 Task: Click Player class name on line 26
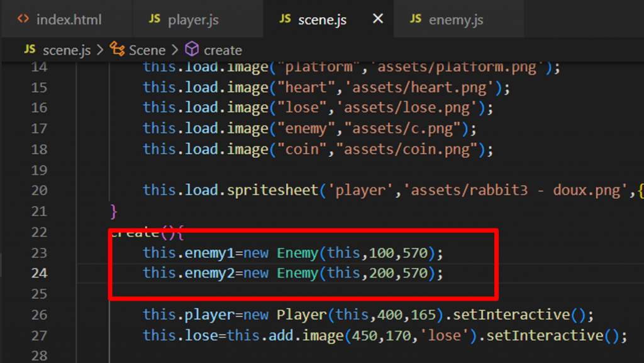pos(302,315)
